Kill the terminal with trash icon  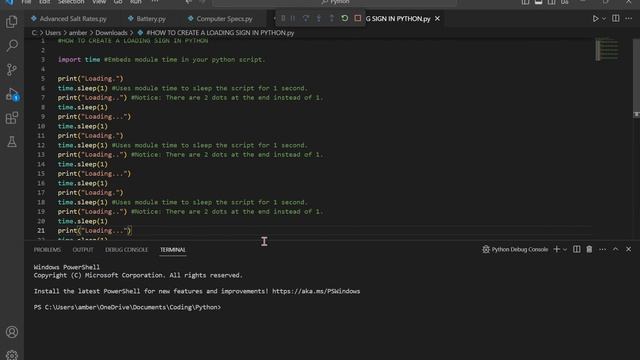click(589, 249)
